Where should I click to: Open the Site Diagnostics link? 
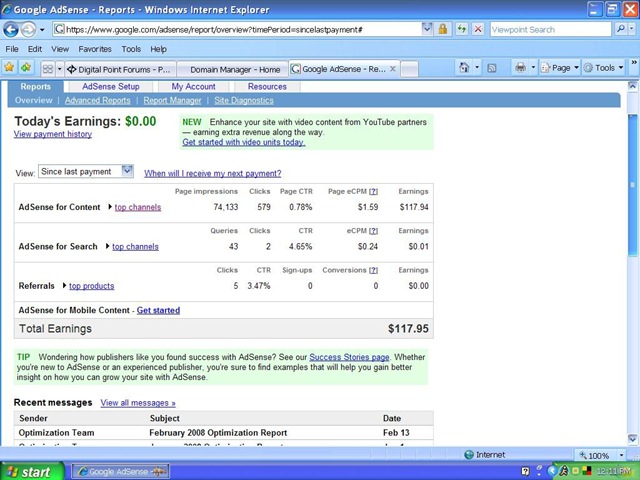pyautogui.click(x=244, y=100)
